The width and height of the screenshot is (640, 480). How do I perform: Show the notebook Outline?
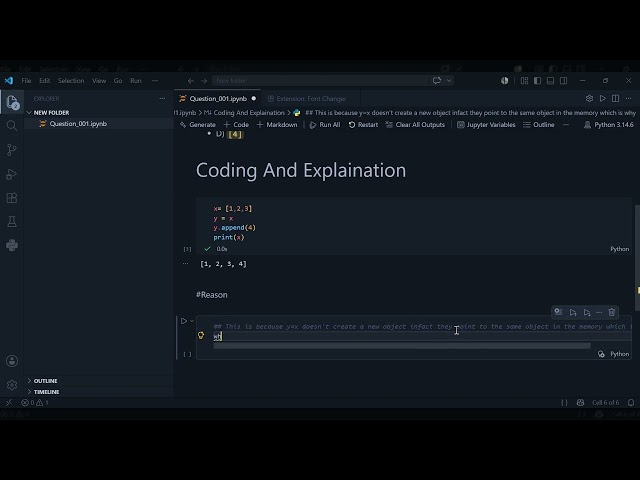point(539,125)
